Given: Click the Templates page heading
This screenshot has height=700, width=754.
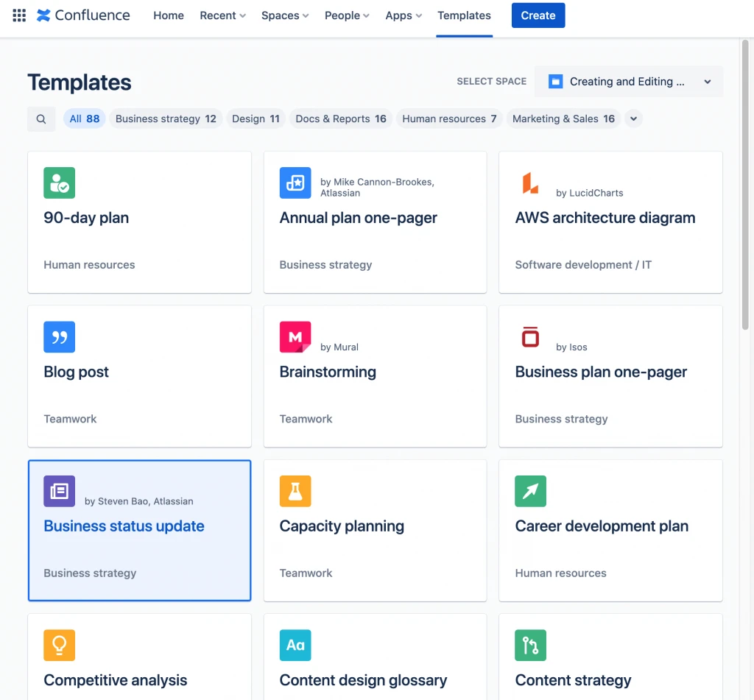Looking at the screenshot, I should (80, 82).
